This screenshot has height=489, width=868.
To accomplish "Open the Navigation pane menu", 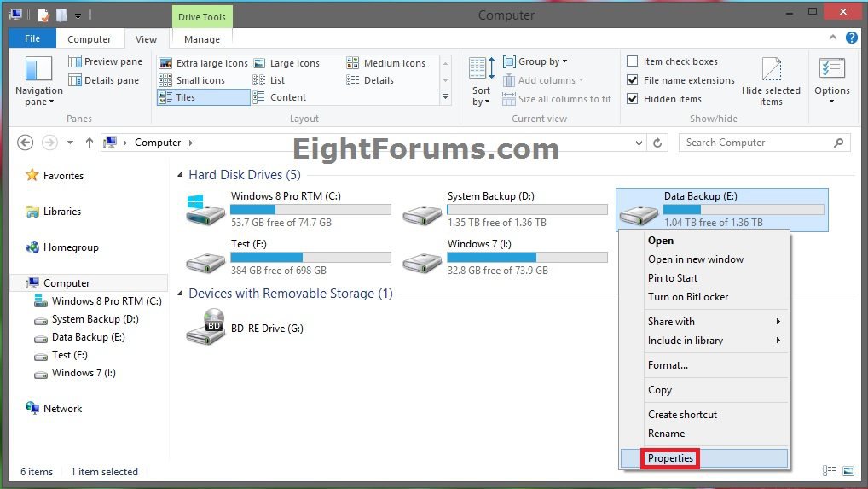I will pos(38,81).
